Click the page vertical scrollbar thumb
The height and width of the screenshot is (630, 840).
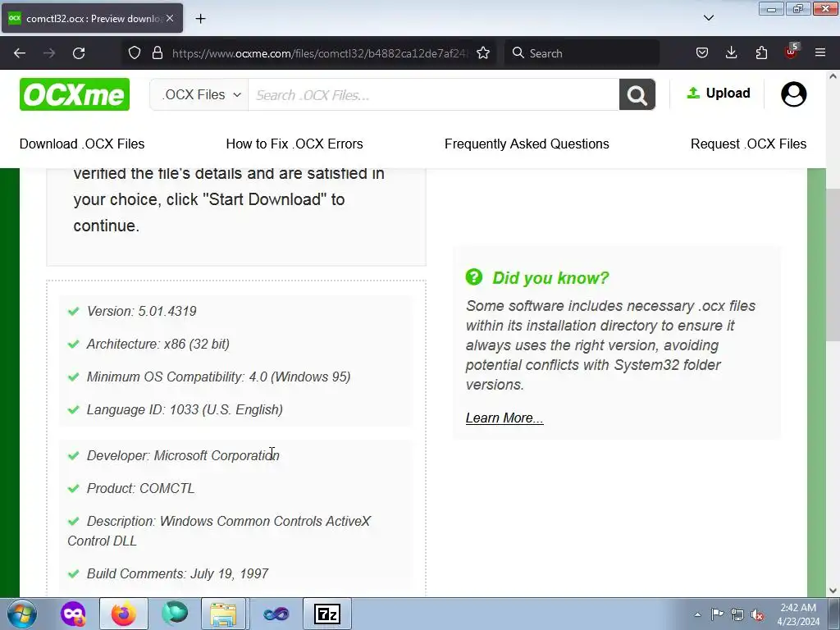tap(833, 264)
